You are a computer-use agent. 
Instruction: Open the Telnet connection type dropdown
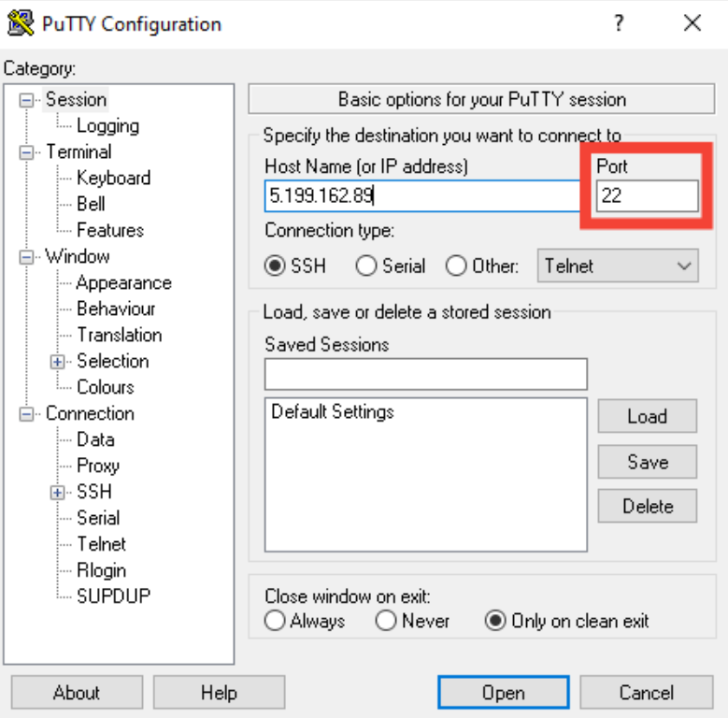point(618,266)
